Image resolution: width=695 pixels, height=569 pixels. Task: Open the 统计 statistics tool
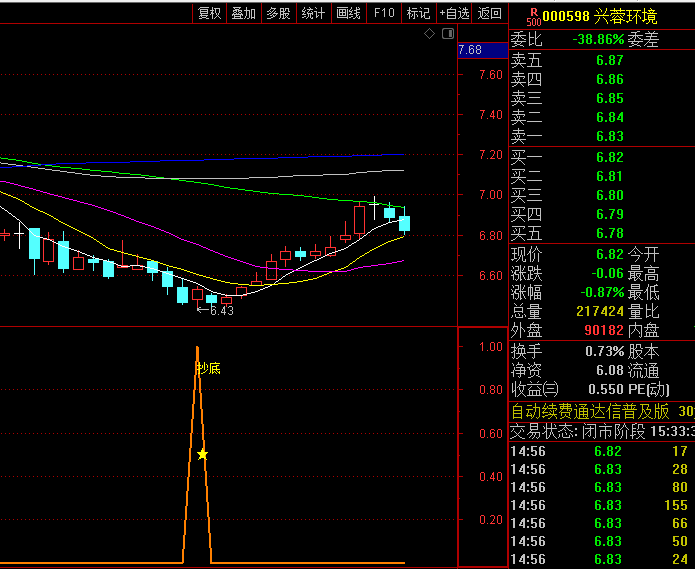click(x=313, y=13)
